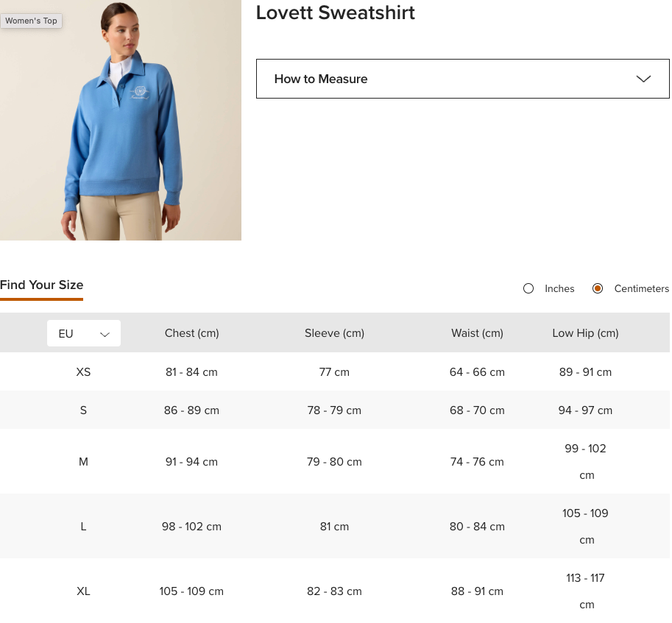
Task: Select the XL size row label
Action: (x=83, y=591)
